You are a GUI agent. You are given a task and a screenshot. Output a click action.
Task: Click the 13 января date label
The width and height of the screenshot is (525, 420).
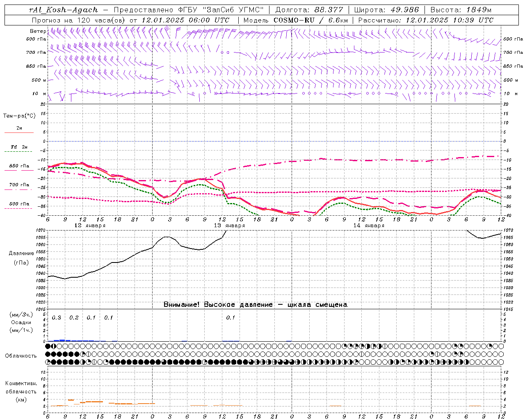coord(229,226)
